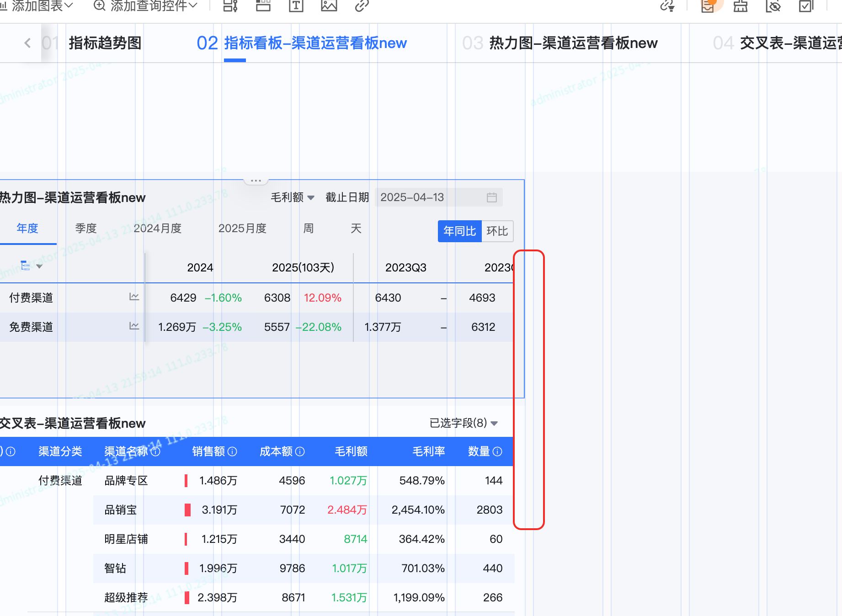Screen dimensions: 842x616
Task: Click info icon next to 销售额 header
Action: point(232,451)
